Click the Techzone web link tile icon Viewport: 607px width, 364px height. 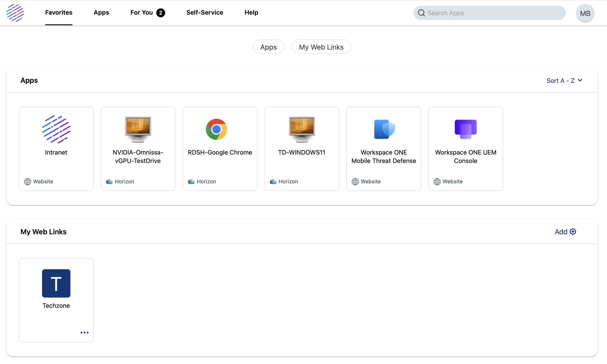click(x=56, y=283)
